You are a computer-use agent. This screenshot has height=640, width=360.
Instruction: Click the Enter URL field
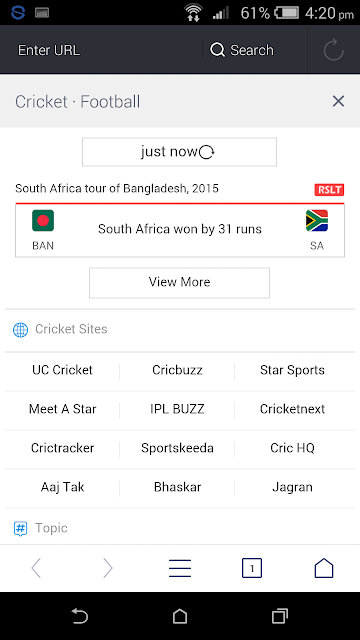102,50
